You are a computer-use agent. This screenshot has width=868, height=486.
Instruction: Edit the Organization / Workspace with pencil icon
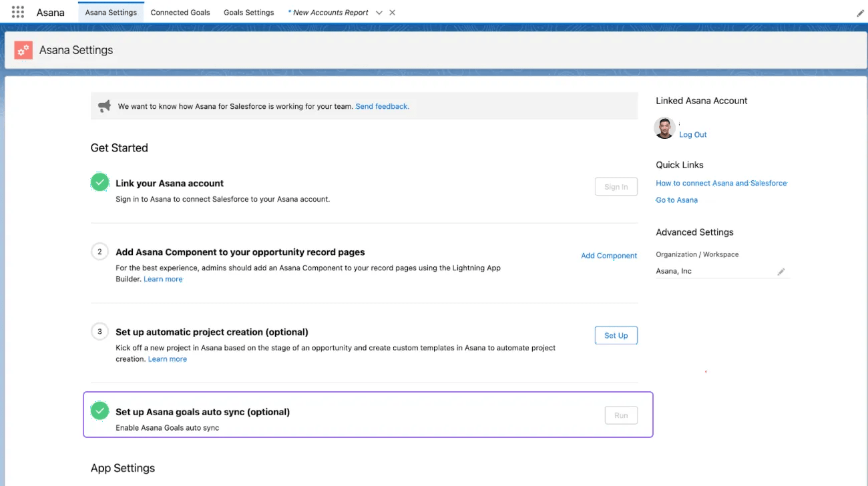(781, 271)
